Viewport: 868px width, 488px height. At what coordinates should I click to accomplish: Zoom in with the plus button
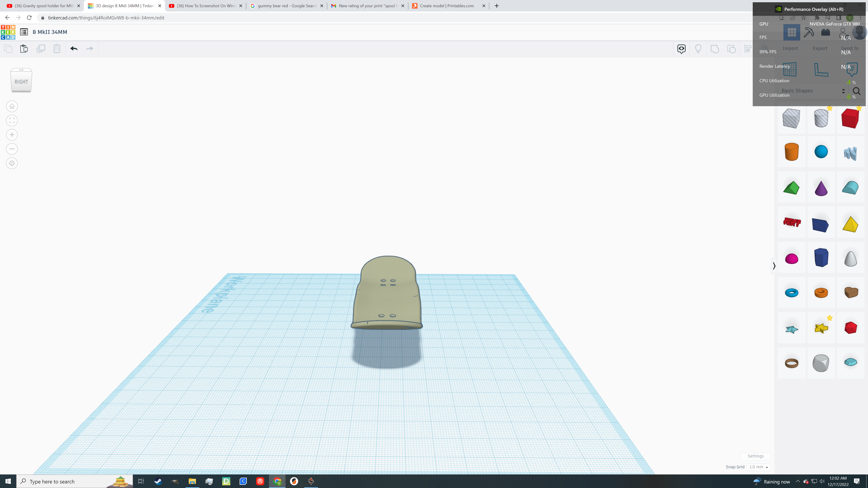pyautogui.click(x=12, y=135)
